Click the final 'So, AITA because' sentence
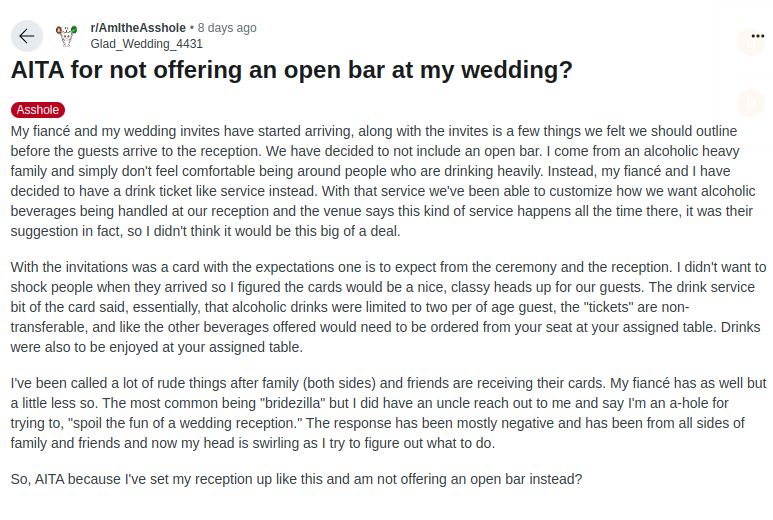Image resolution: width=773 pixels, height=520 pixels. [x=296, y=479]
